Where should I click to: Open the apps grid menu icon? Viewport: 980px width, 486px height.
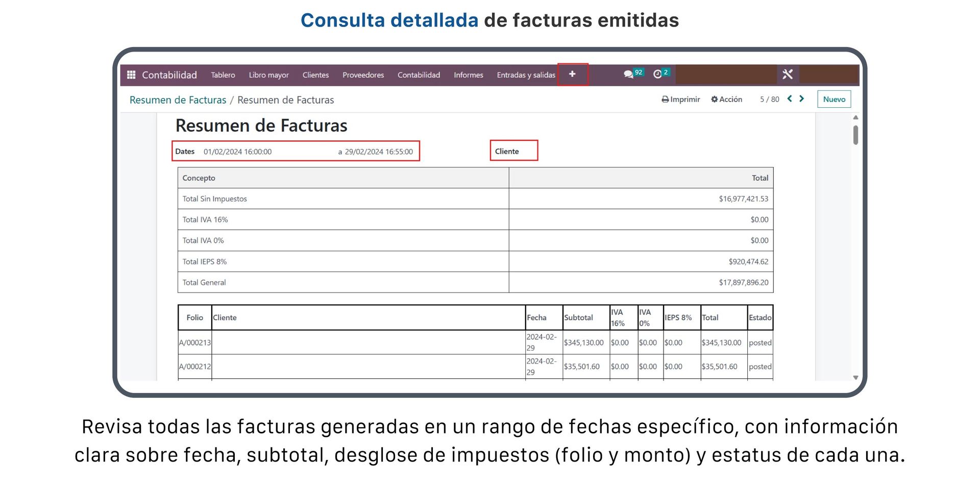tap(131, 75)
